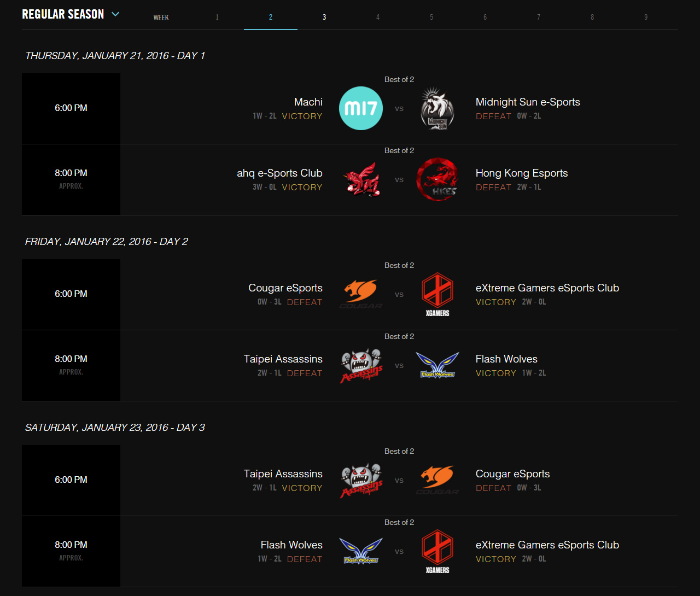700x596 pixels.
Task: Click the Saturday 6:00 PM time block
Action: [71, 480]
